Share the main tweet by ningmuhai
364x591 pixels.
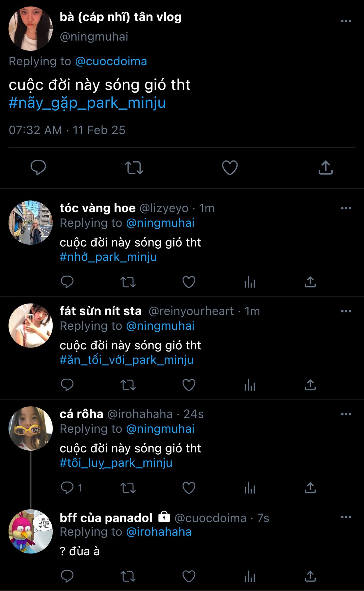pos(326,168)
